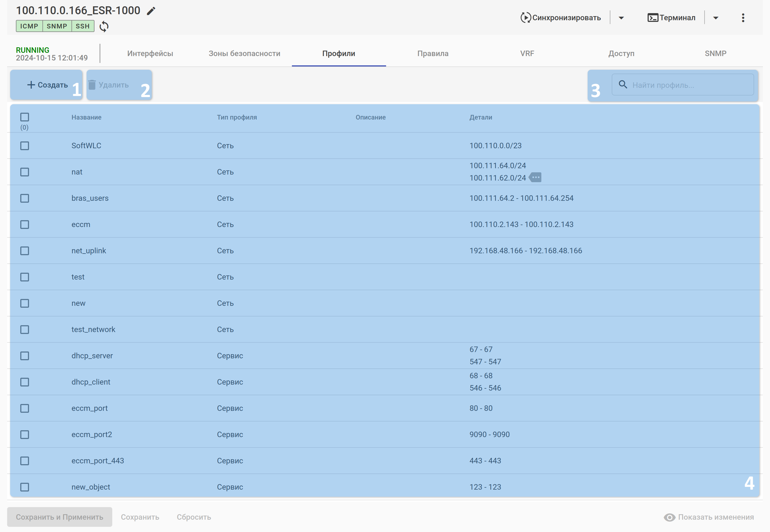Click the Сбросить reset button
The image size is (770, 532).
(x=194, y=517)
